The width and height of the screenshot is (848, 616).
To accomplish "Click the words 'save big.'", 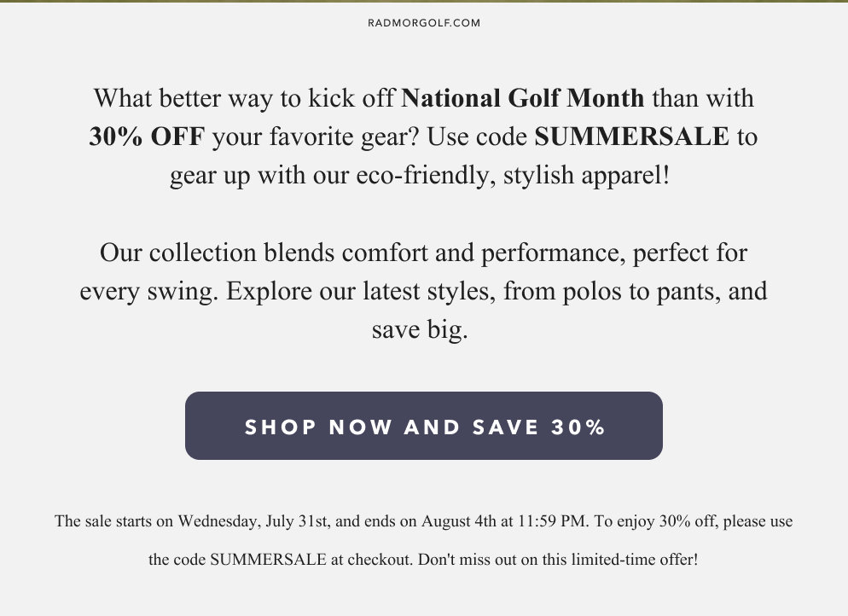I will (x=420, y=329).
